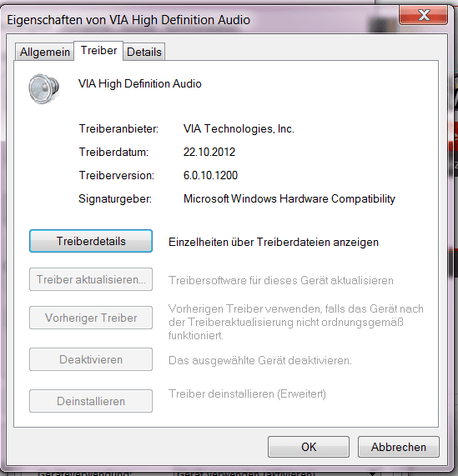
Task: Click the Microsoft Windows Hardware Compatibility signer text
Action: coord(289,199)
